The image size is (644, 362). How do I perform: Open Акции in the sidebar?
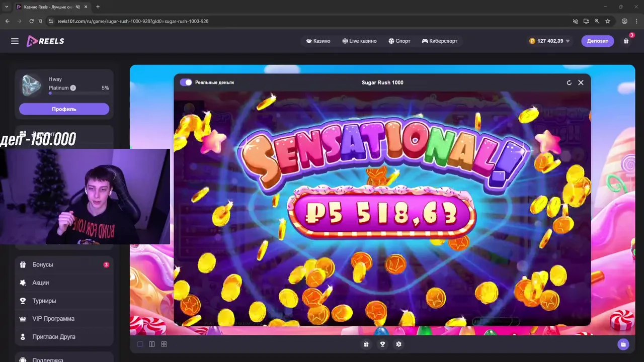[x=64, y=283]
